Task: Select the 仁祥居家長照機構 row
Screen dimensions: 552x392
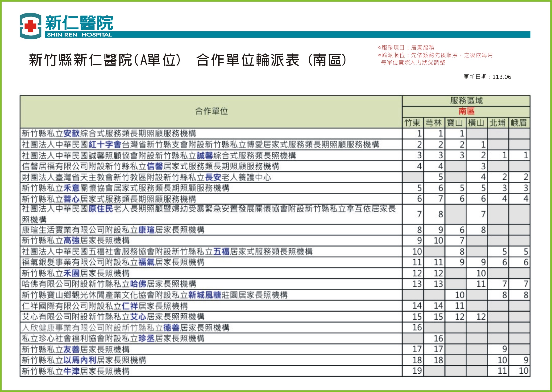Action: (275, 306)
